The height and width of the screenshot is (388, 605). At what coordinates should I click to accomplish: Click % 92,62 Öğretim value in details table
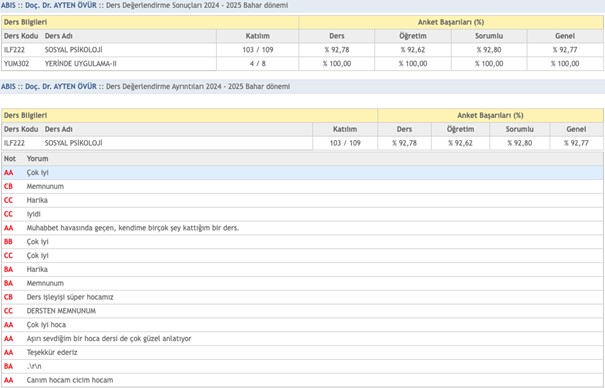click(x=460, y=143)
